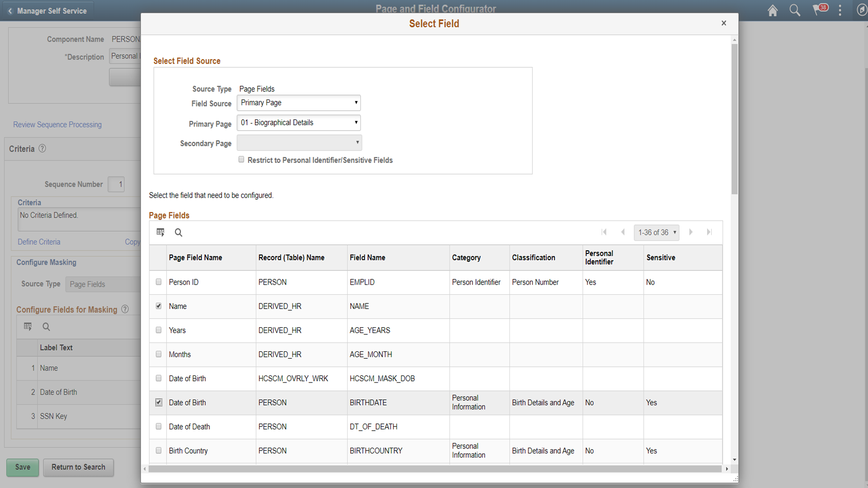Sort by Record (Table) Name column header
Screen dimensions: 868x488
pyautogui.click(x=291, y=258)
